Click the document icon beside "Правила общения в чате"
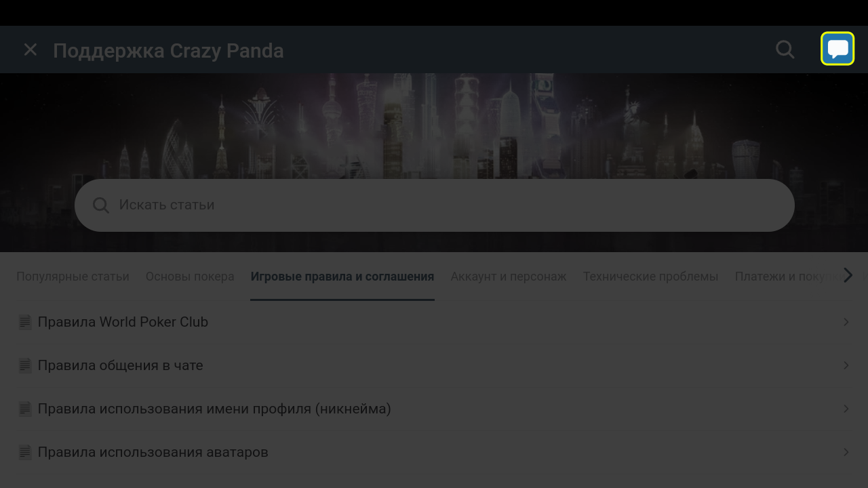The height and width of the screenshot is (488, 868). pyautogui.click(x=25, y=365)
